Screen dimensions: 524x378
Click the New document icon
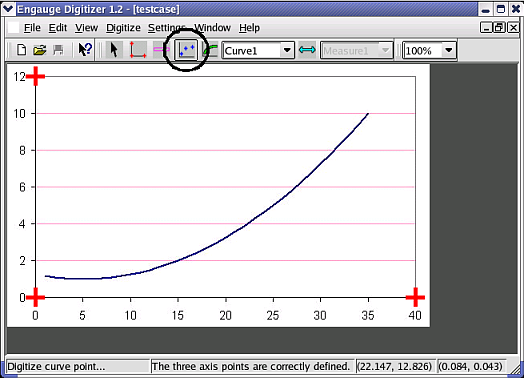point(22,50)
